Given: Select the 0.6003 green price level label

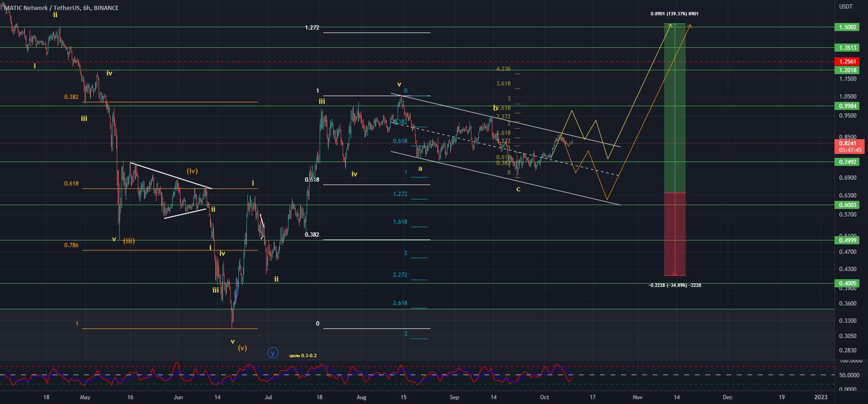Looking at the screenshot, I should pyautogui.click(x=848, y=205).
